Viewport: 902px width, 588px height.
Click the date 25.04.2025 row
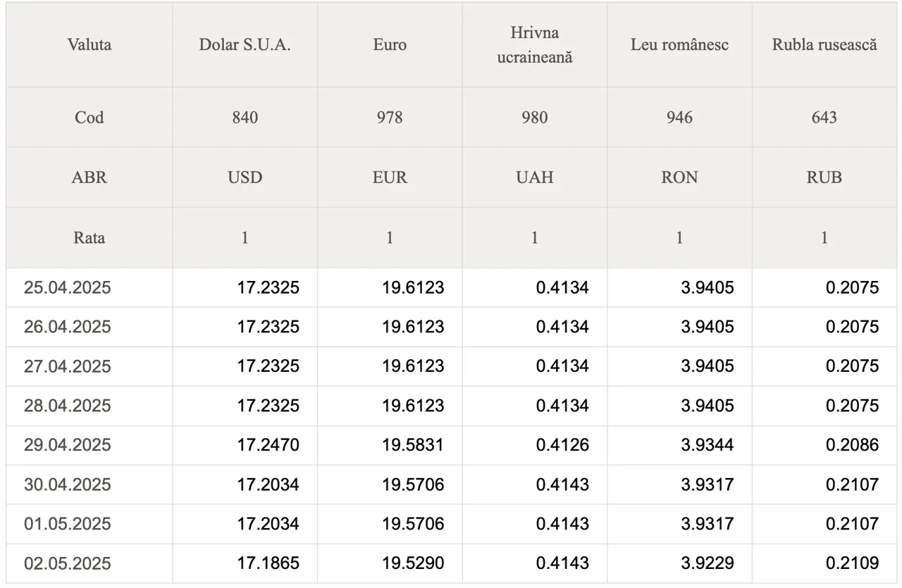click(452, 287)
